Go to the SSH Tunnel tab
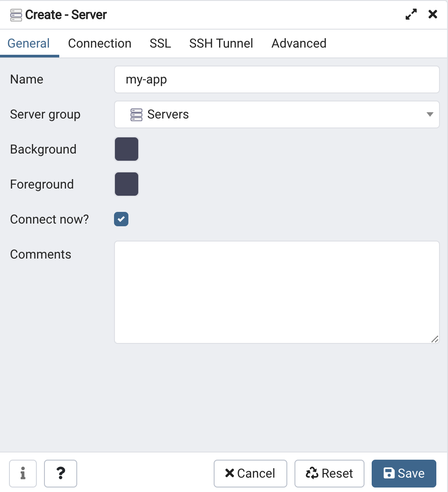 (221, 43)
